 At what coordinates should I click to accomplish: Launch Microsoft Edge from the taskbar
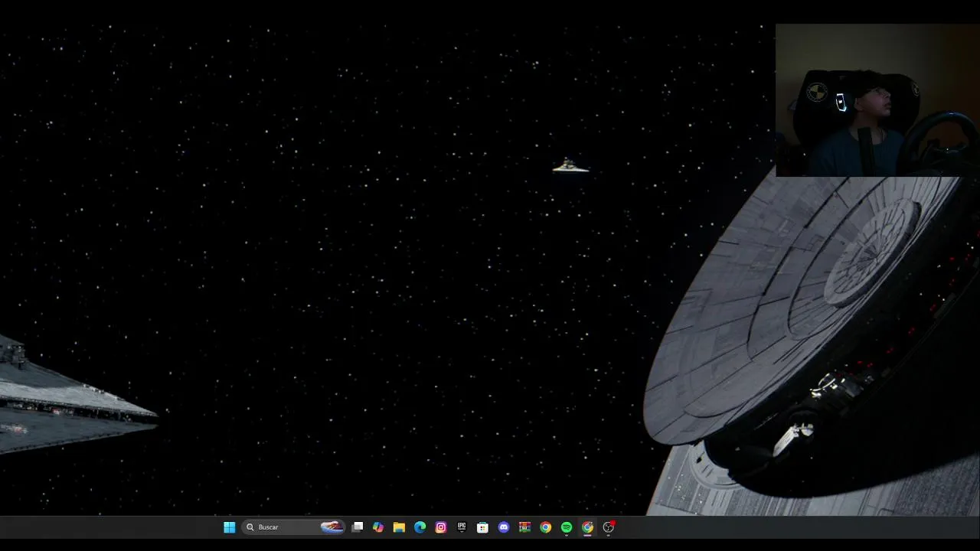tap(420, 527)
